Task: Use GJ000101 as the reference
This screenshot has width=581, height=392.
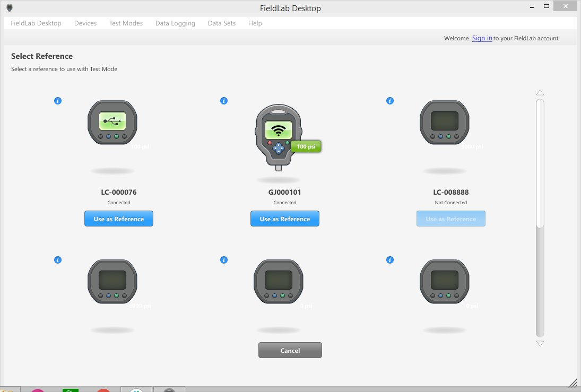Action: tap(284, 219)
